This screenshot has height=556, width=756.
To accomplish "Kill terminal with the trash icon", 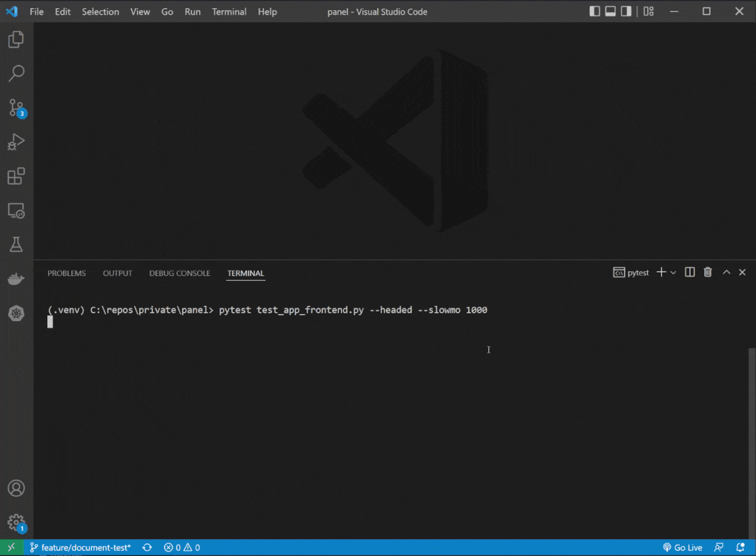I will coord(707,272).
